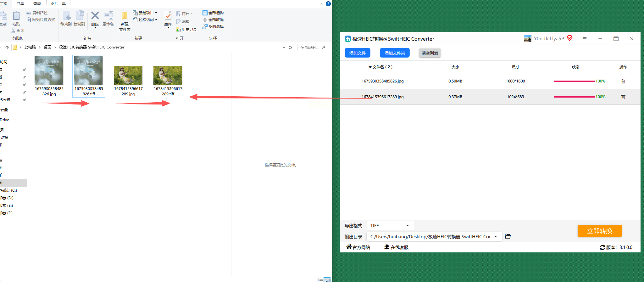
Task: Click the Add files (添加文件) button
Action: coord(358,53)
